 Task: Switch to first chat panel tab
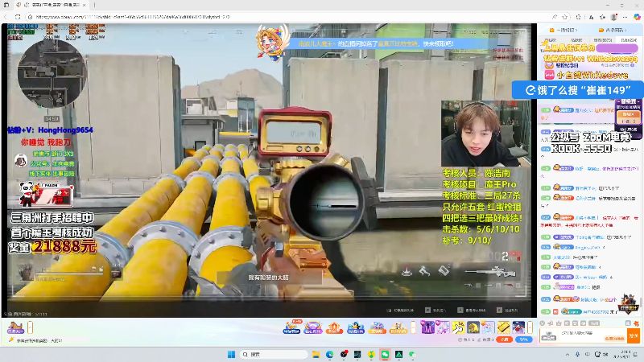point(551,39)
